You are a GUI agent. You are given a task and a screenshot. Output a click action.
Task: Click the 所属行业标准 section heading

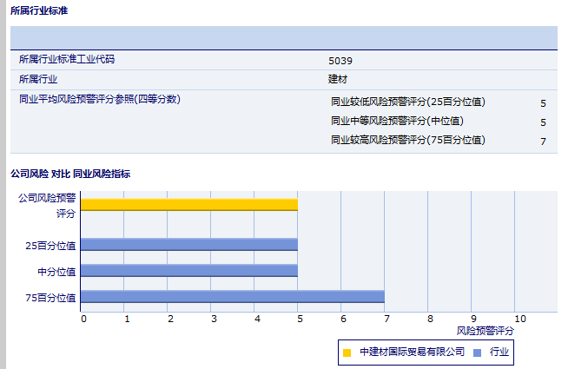(x=39, y=10)
